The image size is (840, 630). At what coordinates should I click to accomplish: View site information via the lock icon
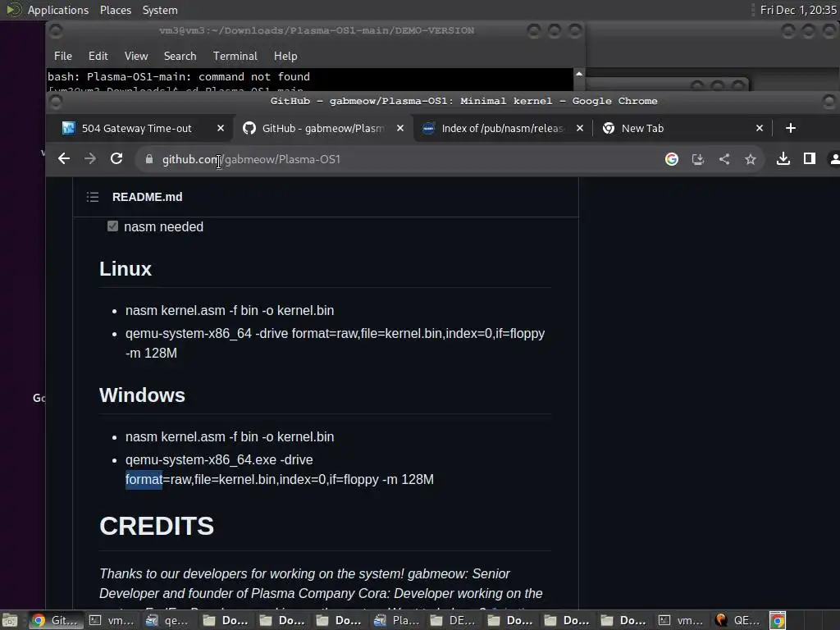tap(149, 159)
